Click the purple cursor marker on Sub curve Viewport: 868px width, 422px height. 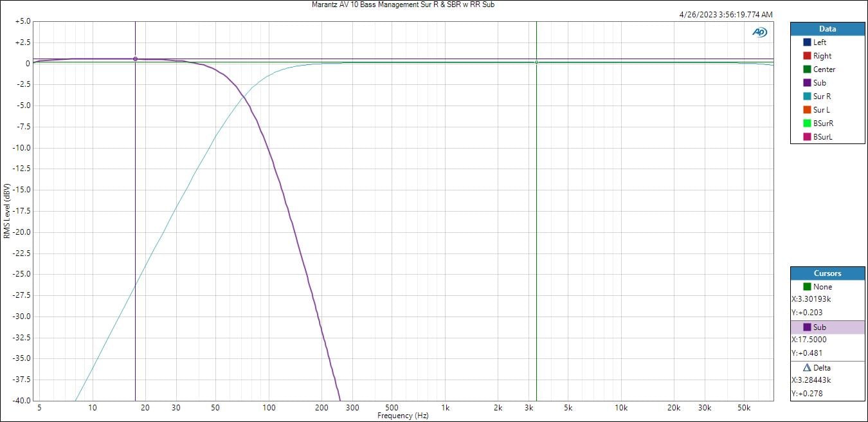(x=135, y=59)
